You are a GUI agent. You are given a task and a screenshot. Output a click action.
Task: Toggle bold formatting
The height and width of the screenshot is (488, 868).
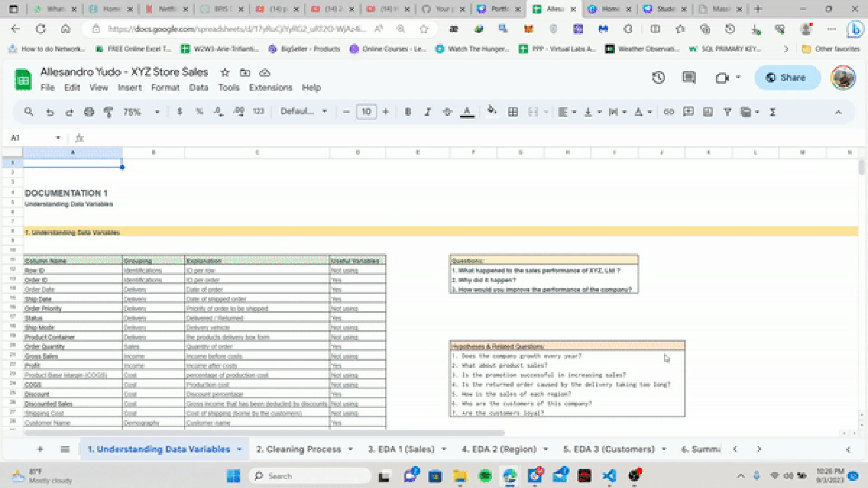(x=408, y=112)
